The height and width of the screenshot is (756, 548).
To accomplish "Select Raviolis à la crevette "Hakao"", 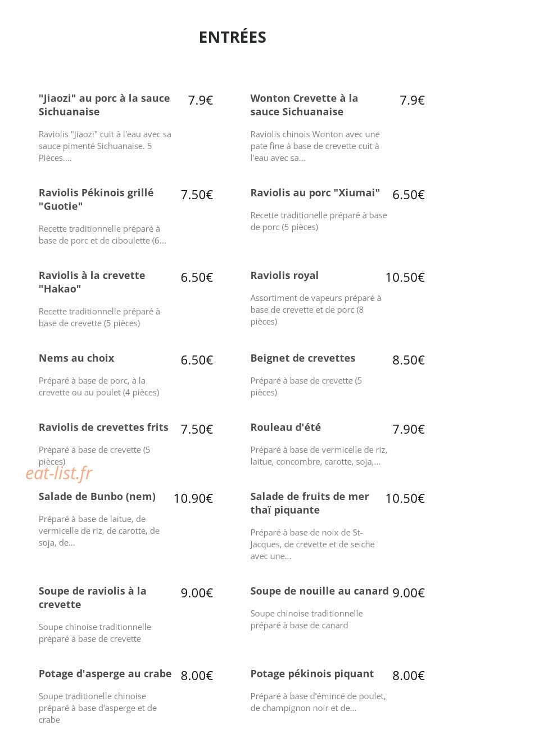I will (92, 282).
